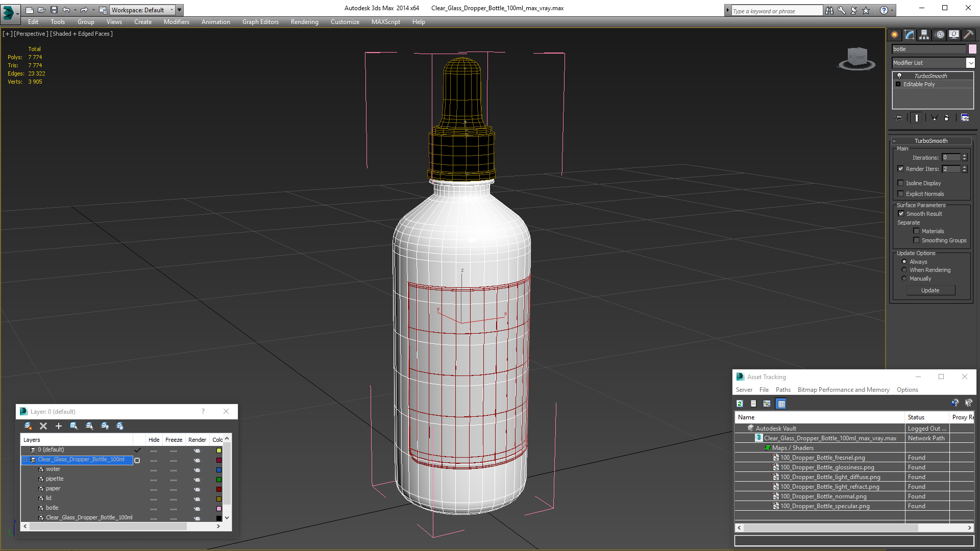The width and height of the screenshot is (980, 551).
Task: Toggle Show End Result icon
Action: [917, 118]
